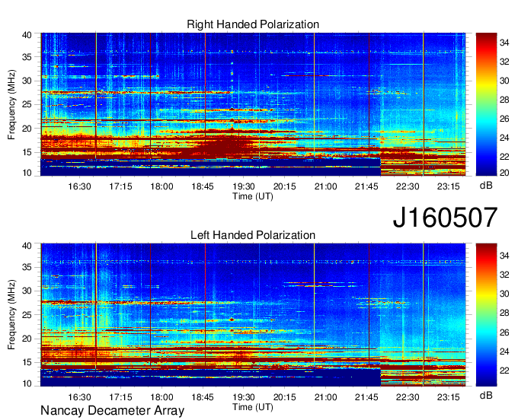
Task: Click the 19:30 time tick under Right Handed plot
Action: [244, 186]
